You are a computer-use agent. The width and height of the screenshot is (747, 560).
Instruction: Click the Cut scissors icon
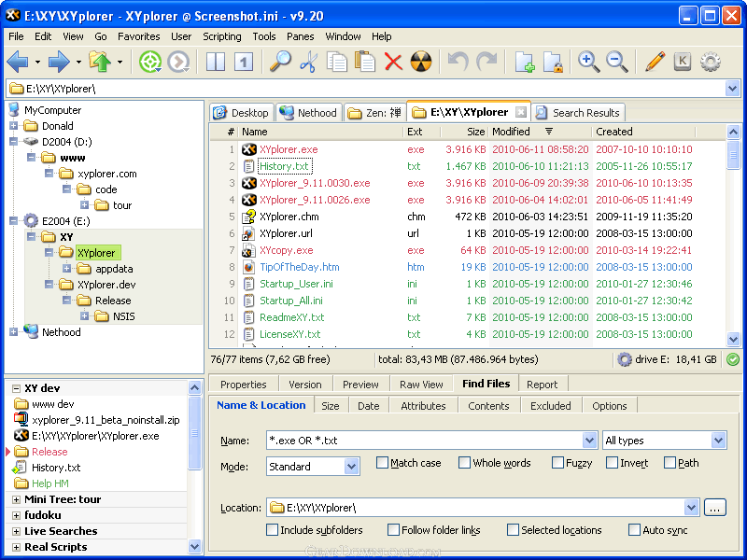tap(308, 63)
